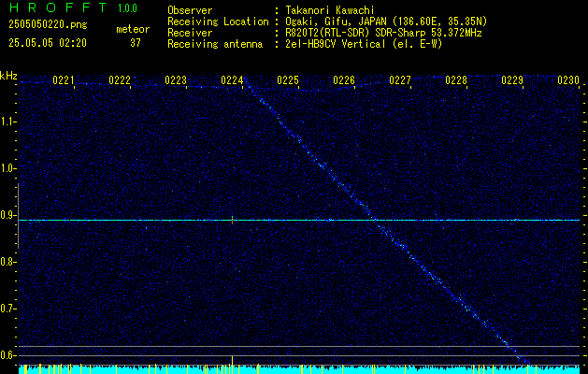This screenshot has height=374, width=588.
Task: Click time marker 0228
Action: click(x=456, y=80)
